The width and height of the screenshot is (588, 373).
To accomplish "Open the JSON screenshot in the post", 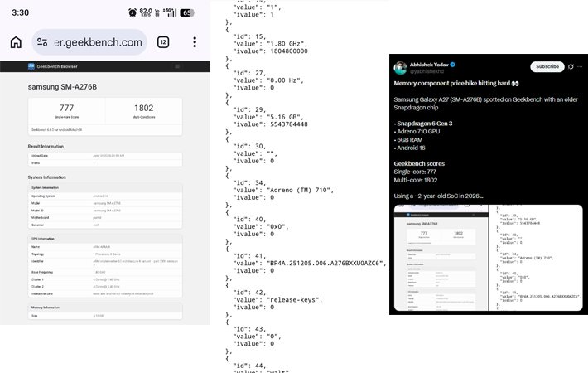I will tap(538, 257).
